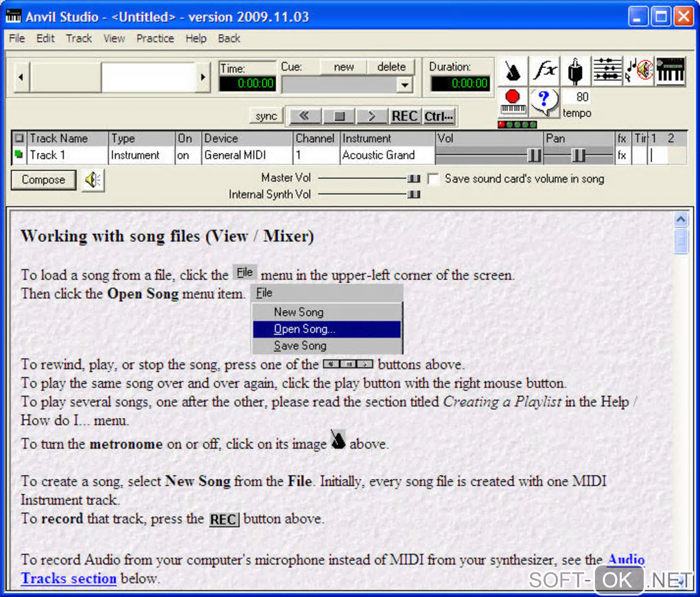Open the piano keyboard icon in toolbar
The width and height of the screenshot is (700, 597).
670,71
